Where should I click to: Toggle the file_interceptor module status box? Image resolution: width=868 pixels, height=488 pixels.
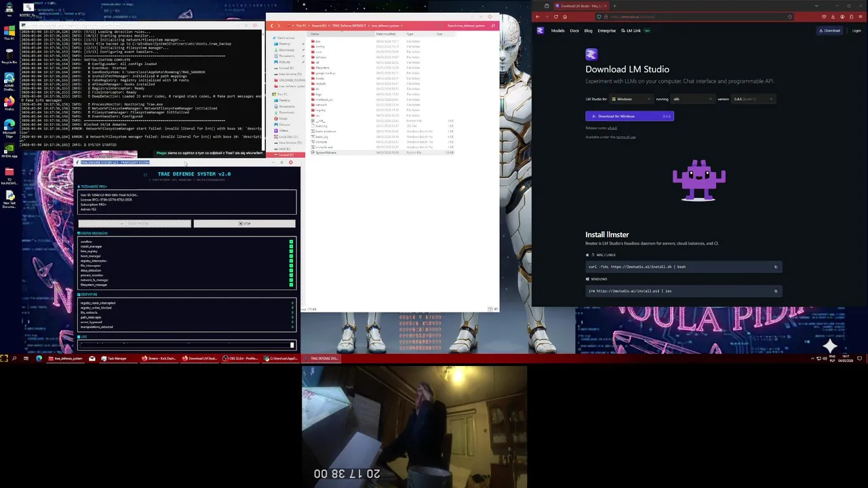(x=291, y=266)
